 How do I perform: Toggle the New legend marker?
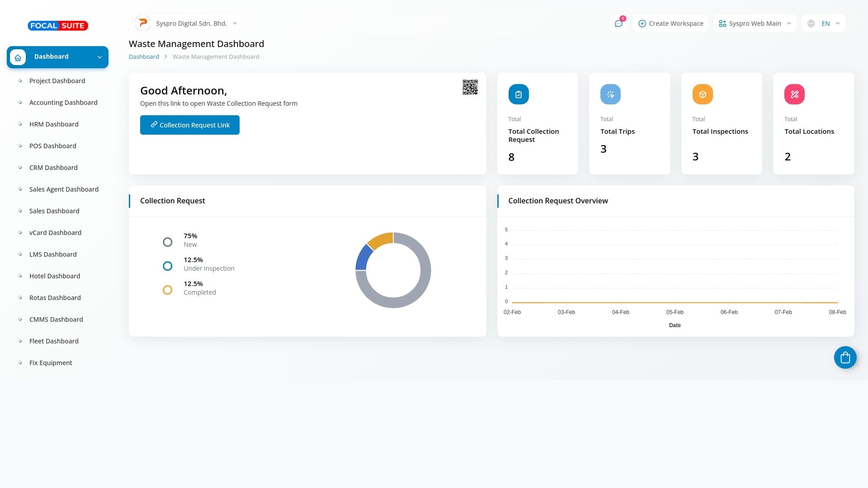167,242
